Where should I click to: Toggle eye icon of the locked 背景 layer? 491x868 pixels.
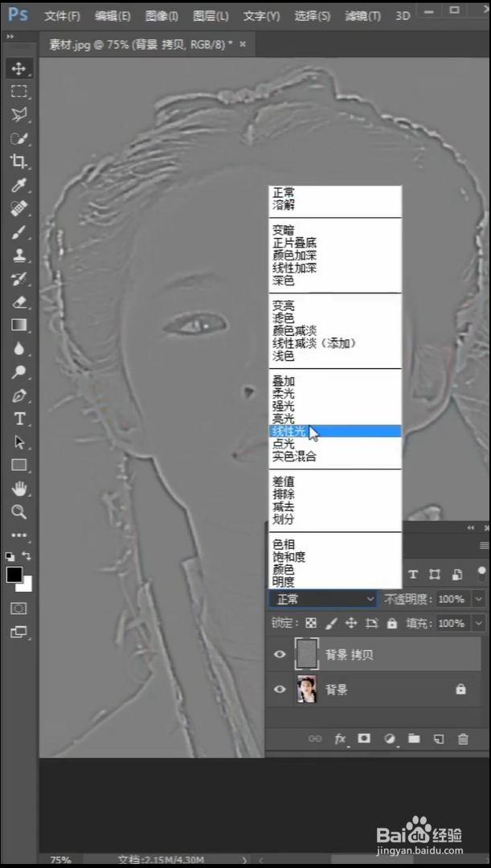pos(280,690)
